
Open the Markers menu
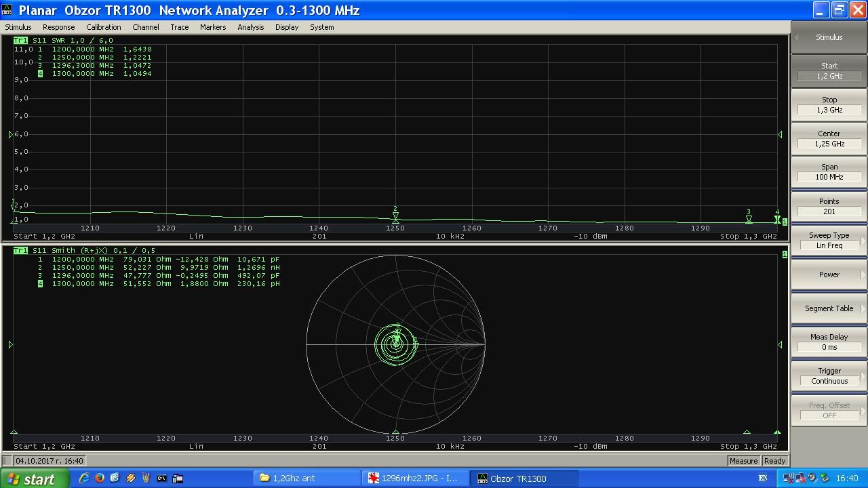point(212,27)
